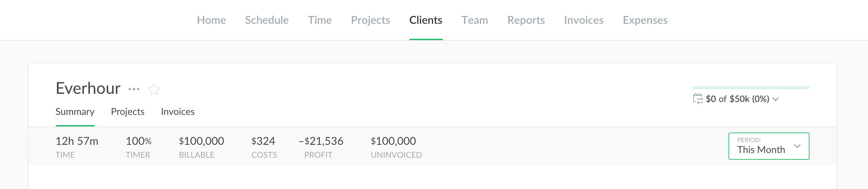Image resolution: width=868 pixels, height=189 pixels.
Task: Click the $100,000 uninvoiced amount
Action: [393, 141]
